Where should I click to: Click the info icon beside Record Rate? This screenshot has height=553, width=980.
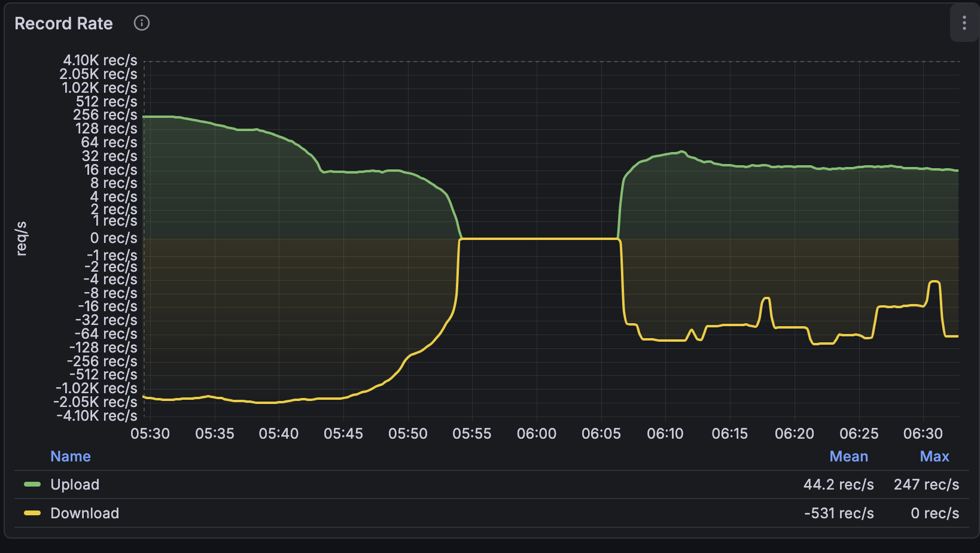pos(142,23)
